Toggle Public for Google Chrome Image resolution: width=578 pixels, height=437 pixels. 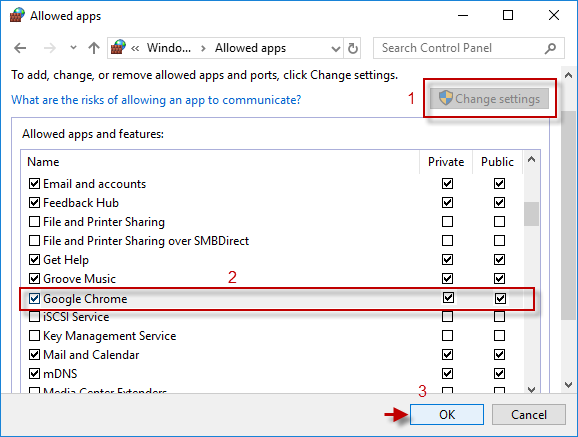point(500,298)
